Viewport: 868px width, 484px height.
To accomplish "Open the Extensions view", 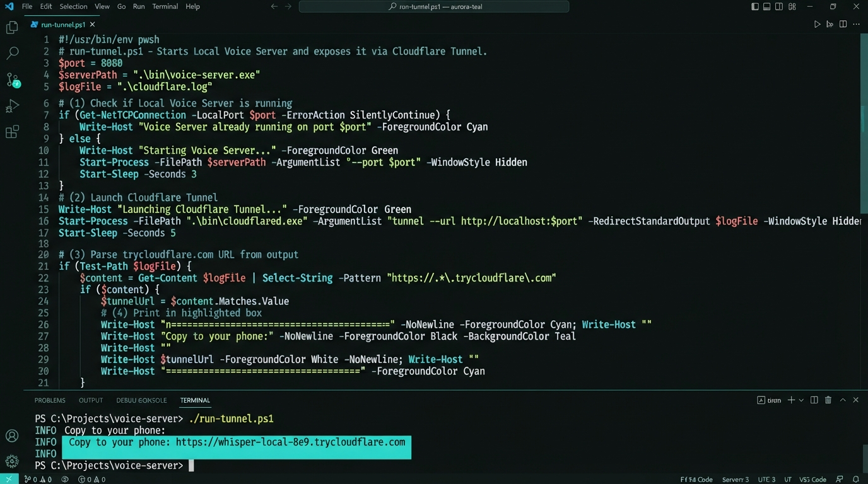I will (x=12, y=132).
